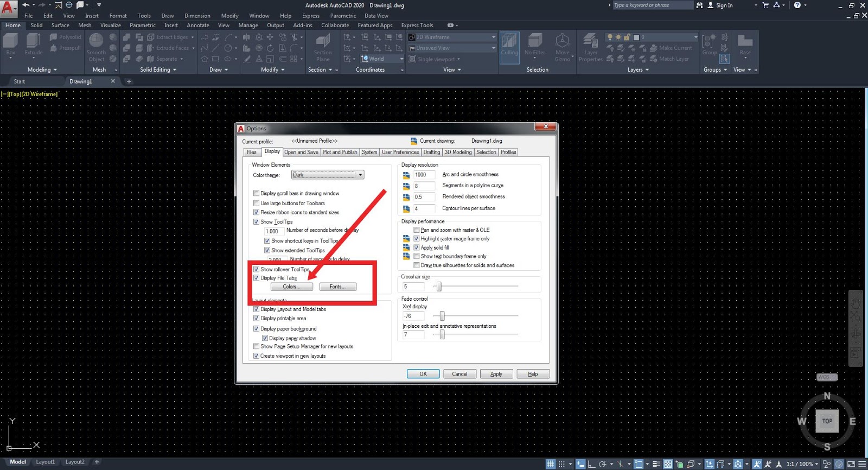This screenshot has width=868, height=470.
Task: Click Extract Edges in Solid Editing
Action: click(167, 37)
